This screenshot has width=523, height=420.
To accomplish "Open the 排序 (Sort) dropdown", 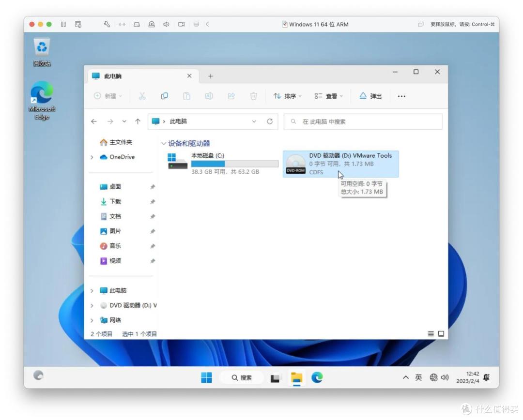I will click(x=288, y=96).
